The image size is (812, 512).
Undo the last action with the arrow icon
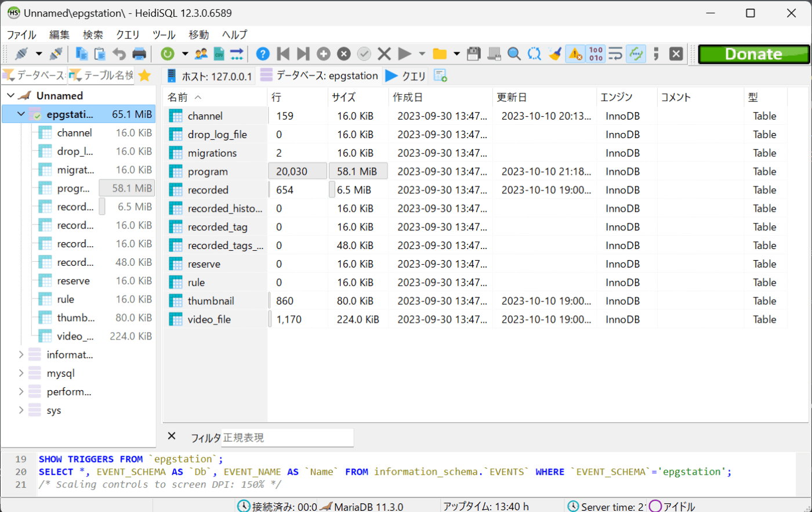tap(119, 54)
